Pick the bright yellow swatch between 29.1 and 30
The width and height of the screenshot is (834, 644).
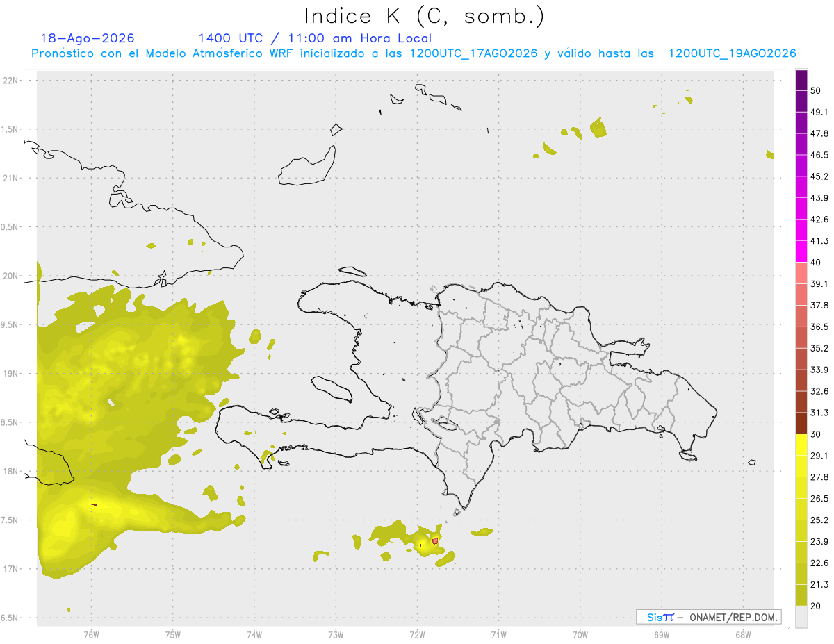click(802, 445)
